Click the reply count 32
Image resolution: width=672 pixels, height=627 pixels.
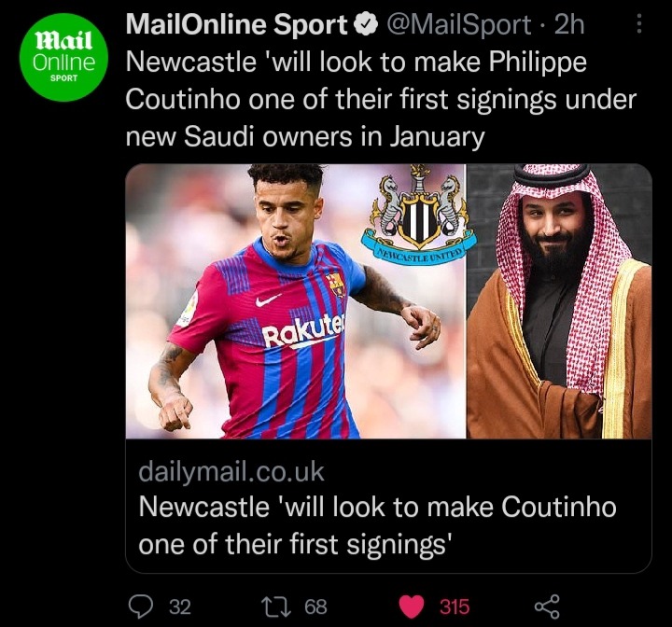[x=180, y=606]
